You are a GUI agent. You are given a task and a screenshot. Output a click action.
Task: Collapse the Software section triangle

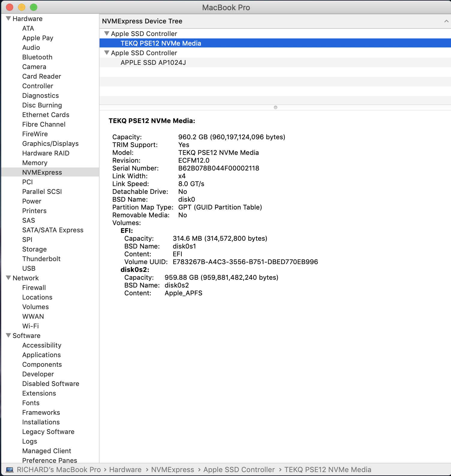[x=8, y=336]
